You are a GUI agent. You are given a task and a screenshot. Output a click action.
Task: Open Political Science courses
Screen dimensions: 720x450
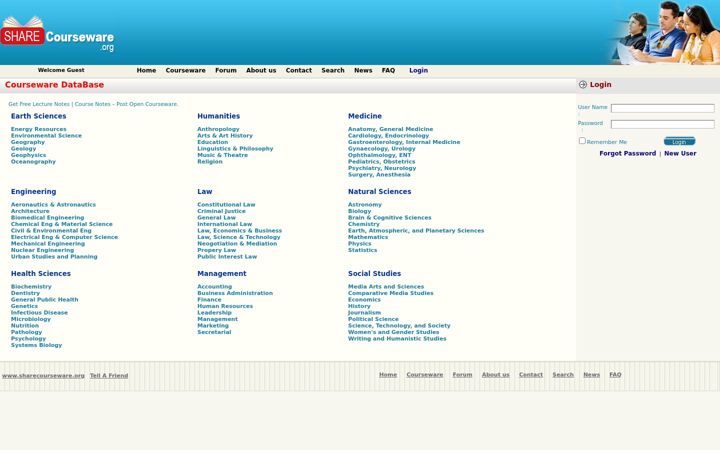[x=373, y=319]
